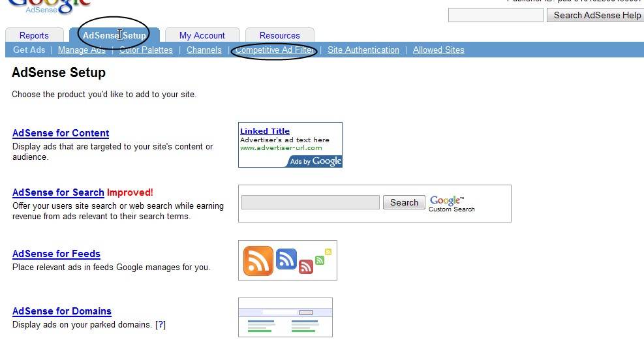The image size is (644, 351).
Task: Click the www.advertiser-url.com sample text
Action: pos(281,148)
